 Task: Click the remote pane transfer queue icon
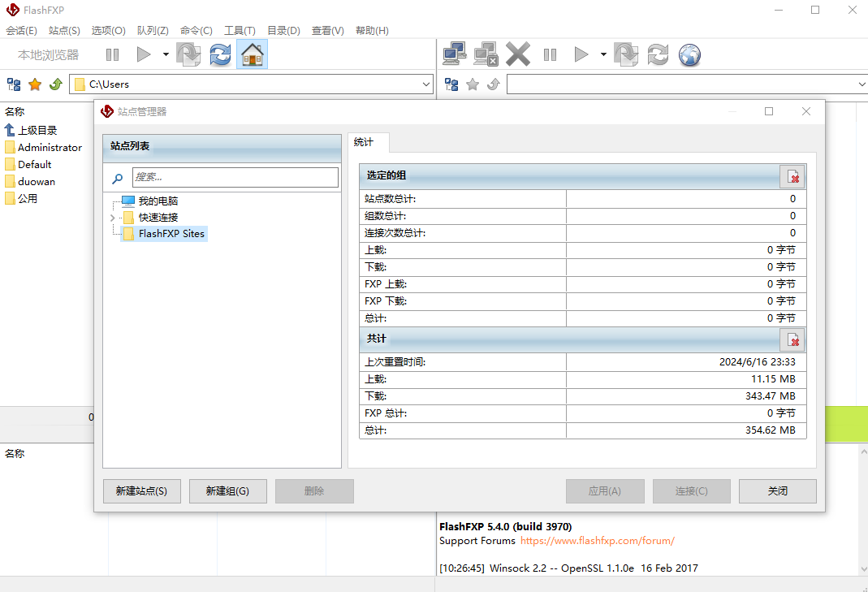(x=626, y=54)
